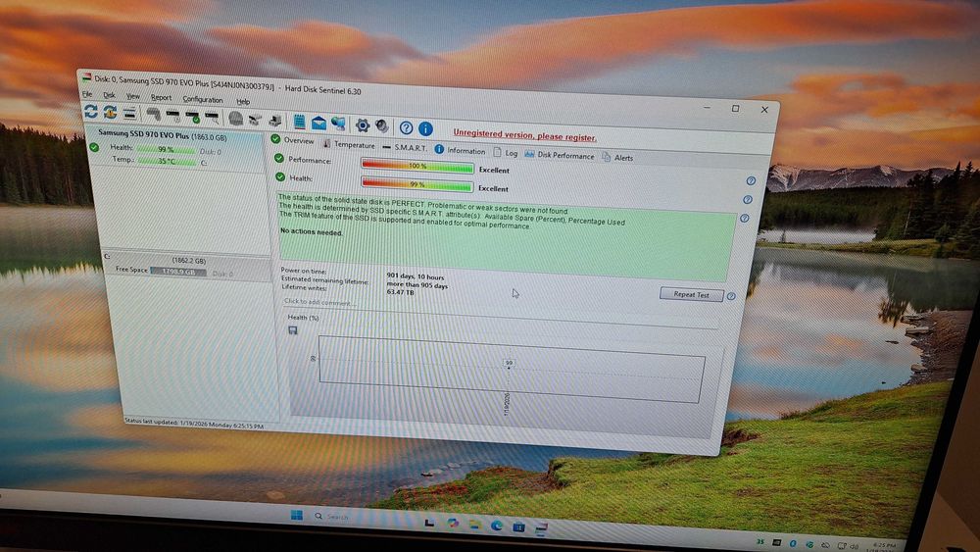Viewport: 980px width, 552px height.
Task: Select Samsung SSD 970 EVO Plus disk entry
Action: (163, 134)
